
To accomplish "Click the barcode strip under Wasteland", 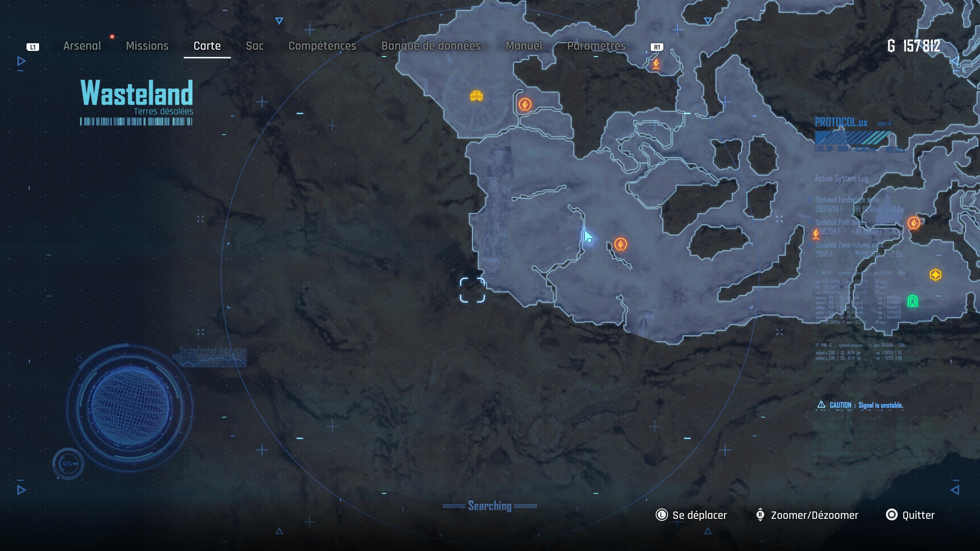I will pos(136,122).
